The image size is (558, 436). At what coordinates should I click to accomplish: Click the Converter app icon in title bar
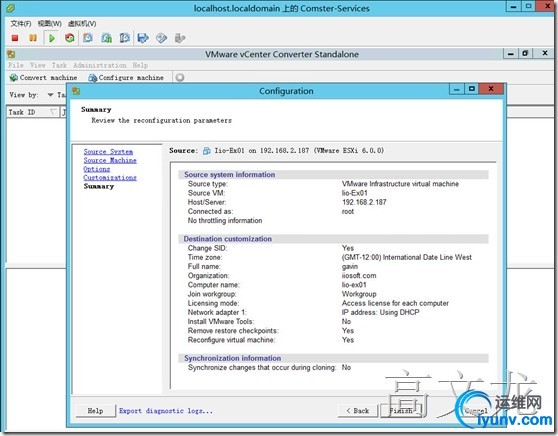pyautogui.click(x=11, y=54)
